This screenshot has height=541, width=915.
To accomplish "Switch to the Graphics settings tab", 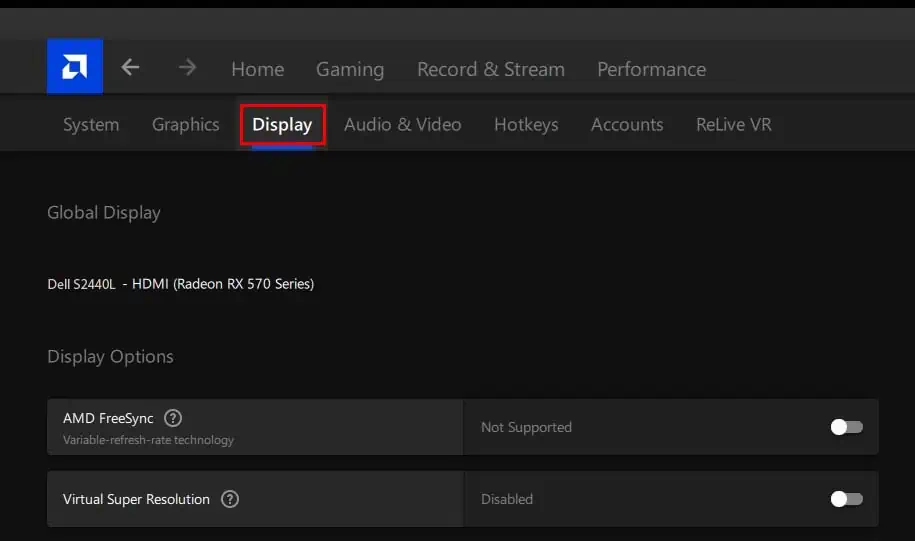I will [x=186, y=125].
